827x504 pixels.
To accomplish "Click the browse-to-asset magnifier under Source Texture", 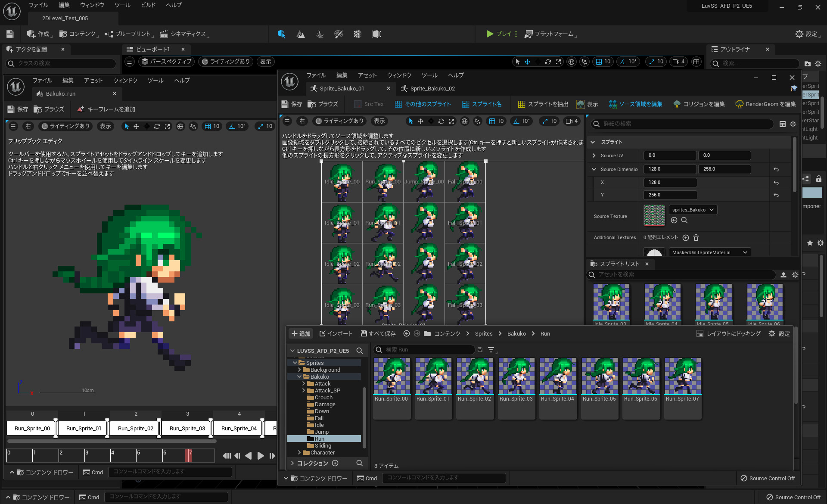I will click(684, 220).
